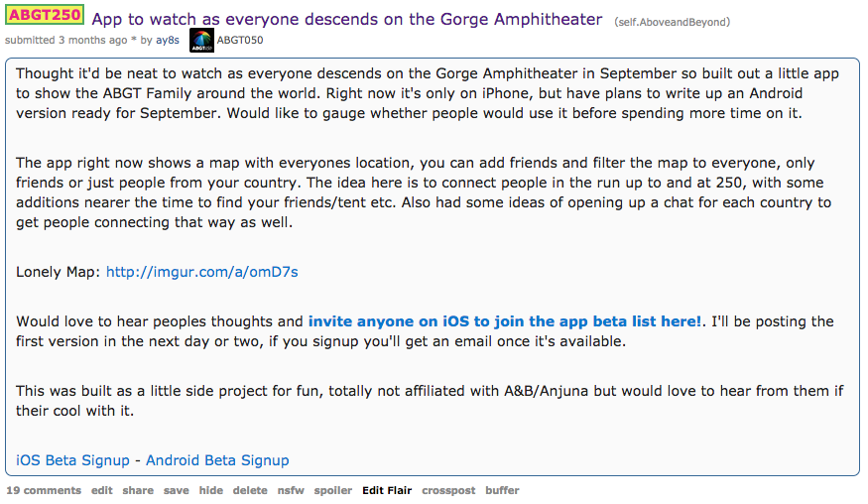The height and width of the screenshot is (504, 868).
Task: View the 19 comments
Action: point(44,491)
